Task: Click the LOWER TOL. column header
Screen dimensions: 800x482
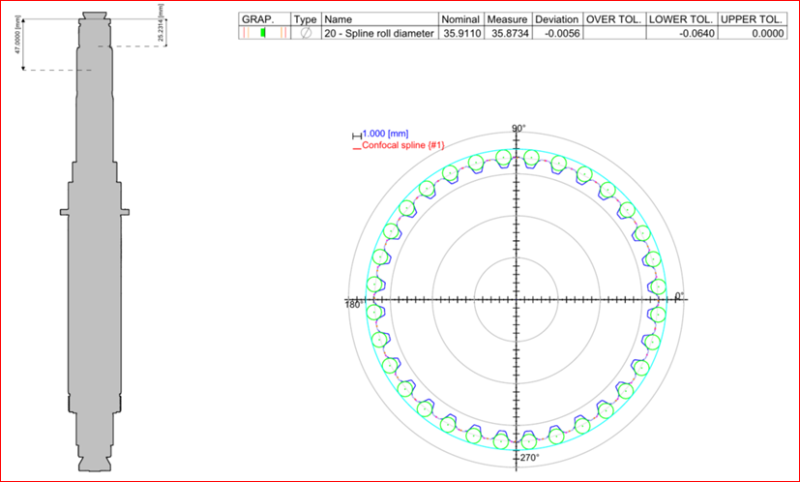Action: 681,19
